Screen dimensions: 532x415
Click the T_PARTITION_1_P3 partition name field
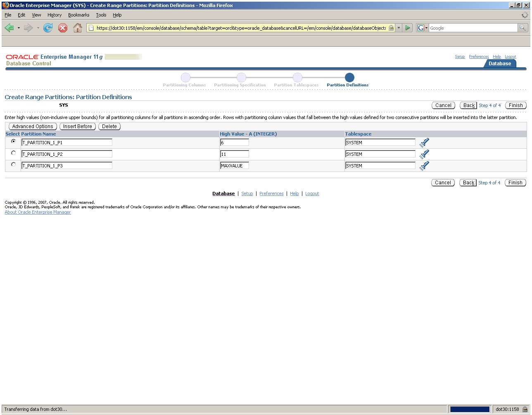coord(67,165)
